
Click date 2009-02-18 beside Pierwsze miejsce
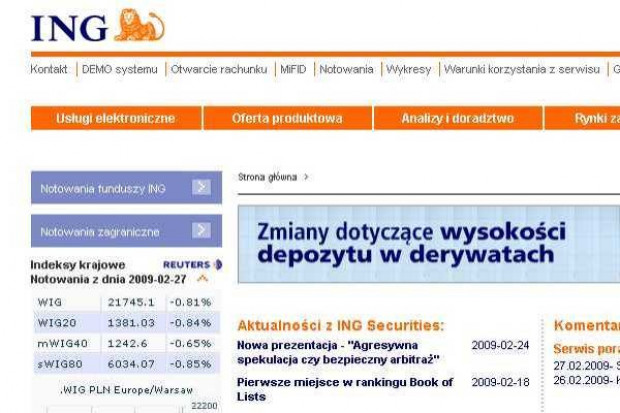500,382
